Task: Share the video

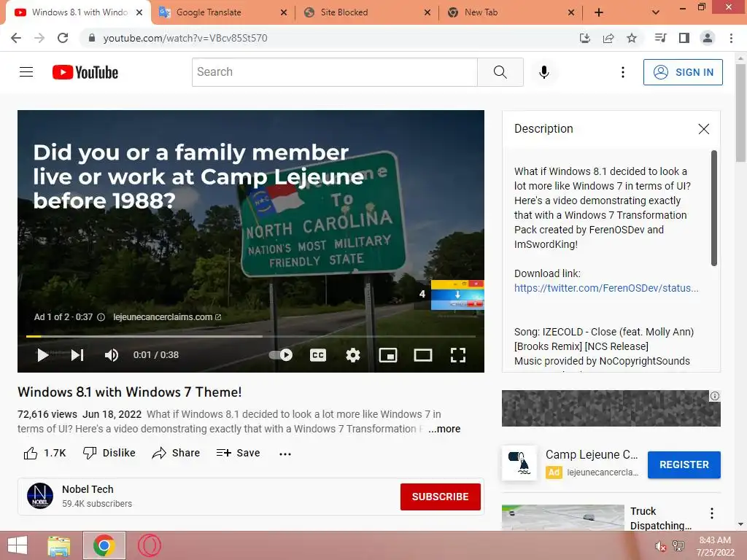Action: (x=176, y=453)
